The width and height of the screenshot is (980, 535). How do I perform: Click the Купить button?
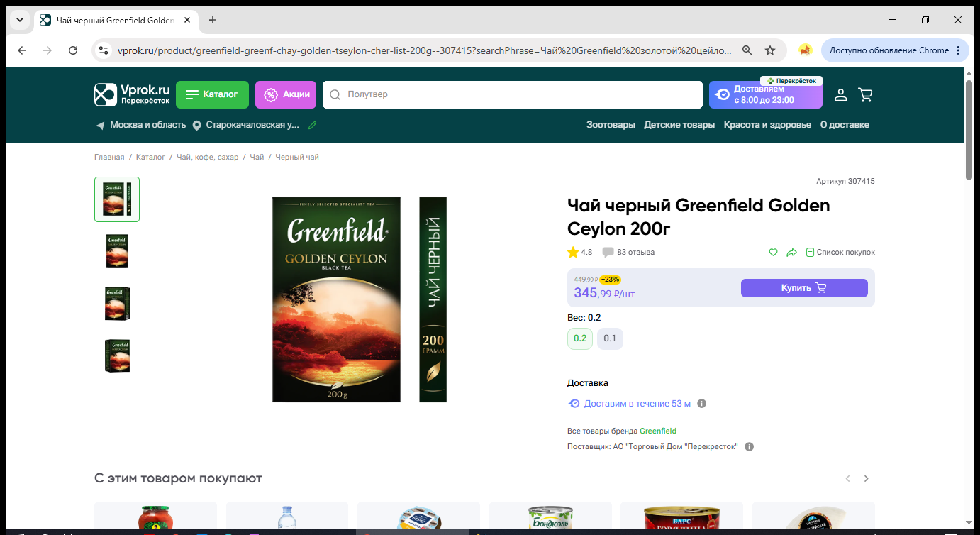coord(804,288)
